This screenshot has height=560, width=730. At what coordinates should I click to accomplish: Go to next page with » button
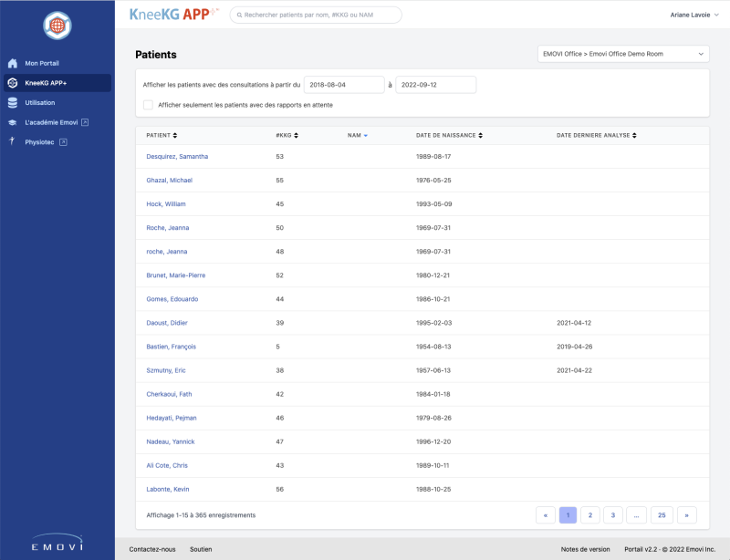687,515
